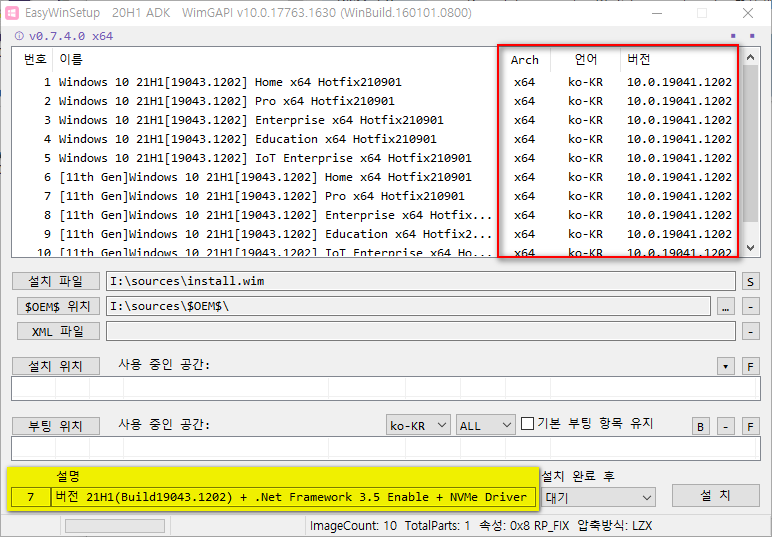This screenshot has height=537, width=772.
Task: Click the XML 파일 button
Action: point(58,331)
